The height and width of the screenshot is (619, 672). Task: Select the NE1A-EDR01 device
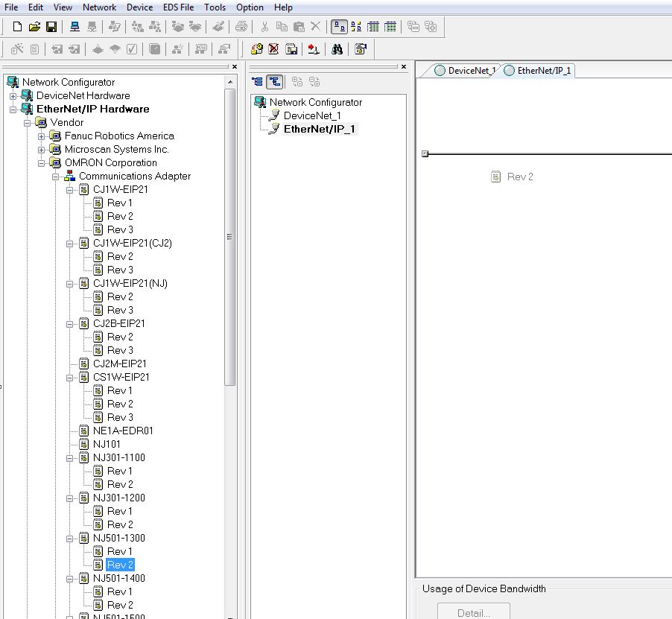click(123, 431)
